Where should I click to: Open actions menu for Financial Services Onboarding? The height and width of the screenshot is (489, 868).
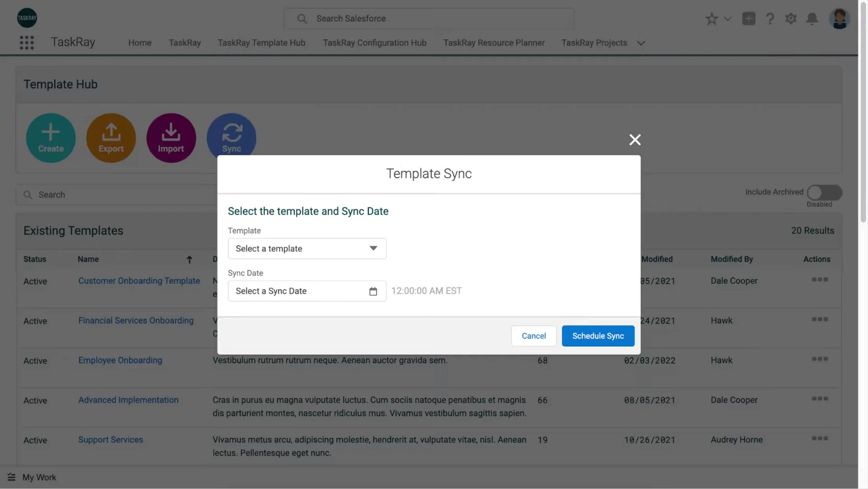(x=820, y=319)
